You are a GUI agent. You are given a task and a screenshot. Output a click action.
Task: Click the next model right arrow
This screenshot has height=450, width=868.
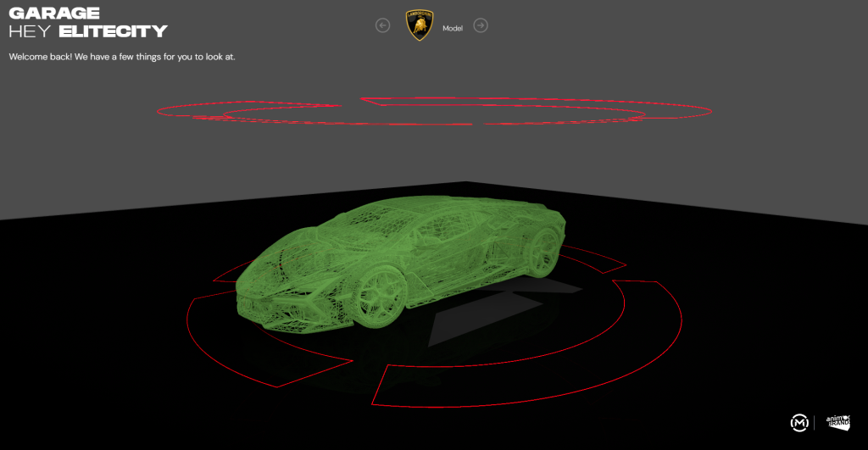[x=481, y=25]
